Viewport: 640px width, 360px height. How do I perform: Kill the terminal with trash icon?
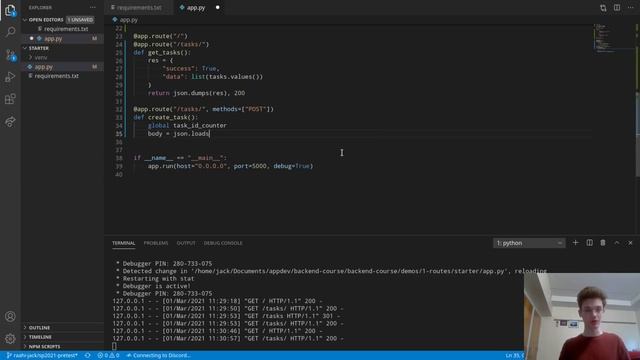603,243
